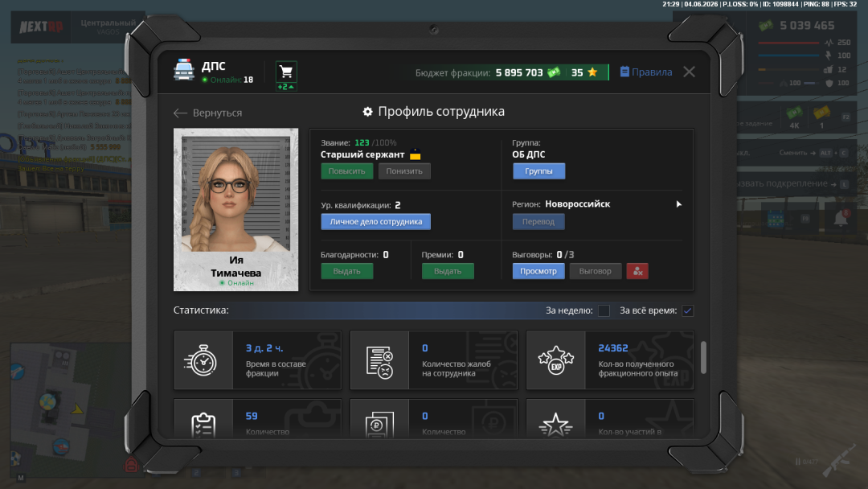Screen dimensions: 868x489
Task: Click Просмотр reprimands button
Action: (538, 271)
